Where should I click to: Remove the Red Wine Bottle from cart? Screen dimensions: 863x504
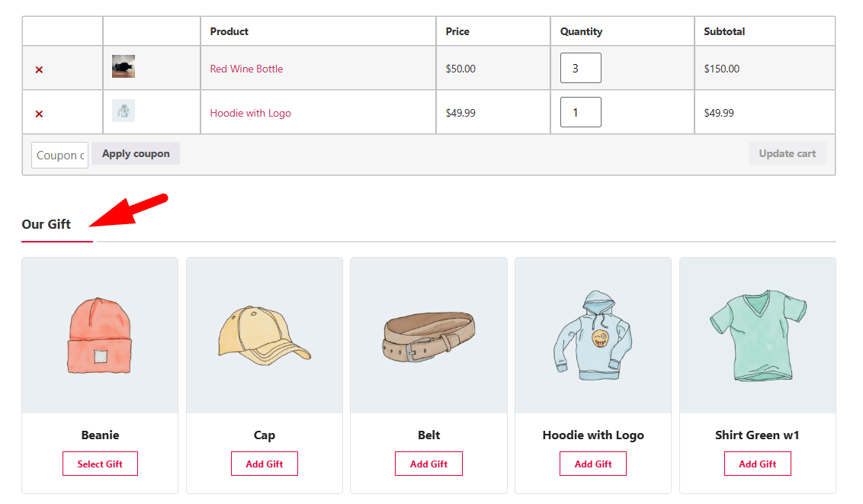38,69
